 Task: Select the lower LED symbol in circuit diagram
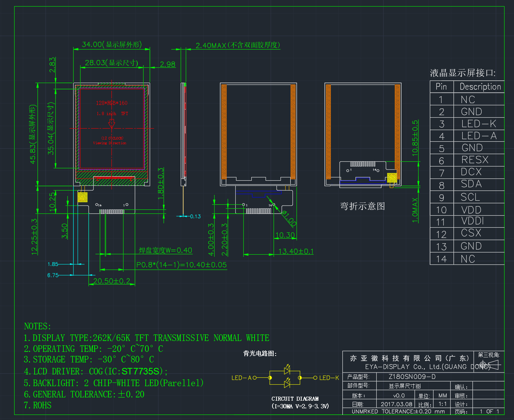tap(287, 384)
